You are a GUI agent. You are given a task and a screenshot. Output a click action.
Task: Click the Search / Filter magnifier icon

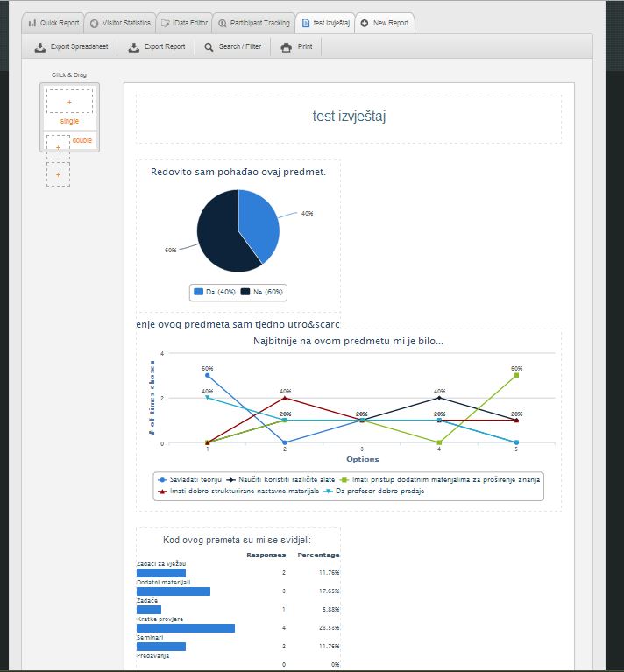(209, 47)
